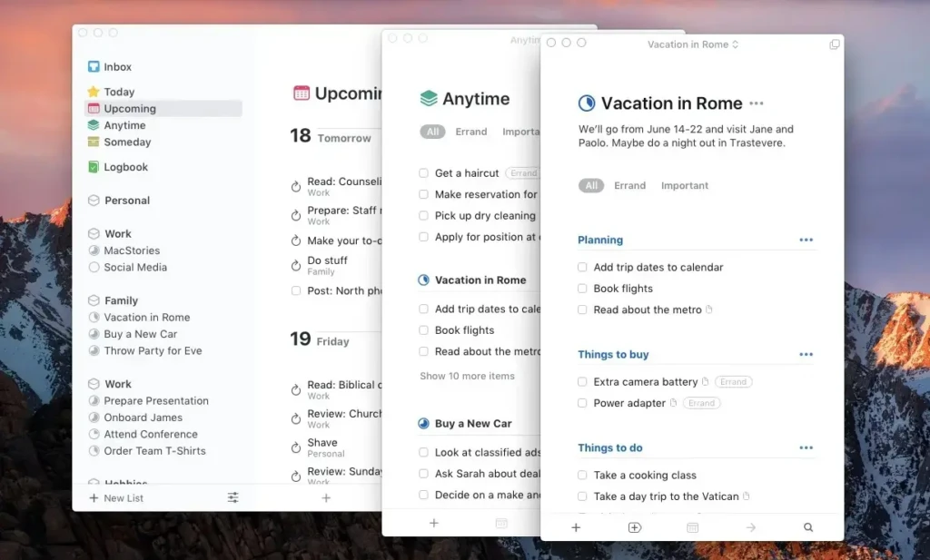Open the Inbox from the sidebar
930x560 pixels.
pyautogui.click(x=117, y=66)
